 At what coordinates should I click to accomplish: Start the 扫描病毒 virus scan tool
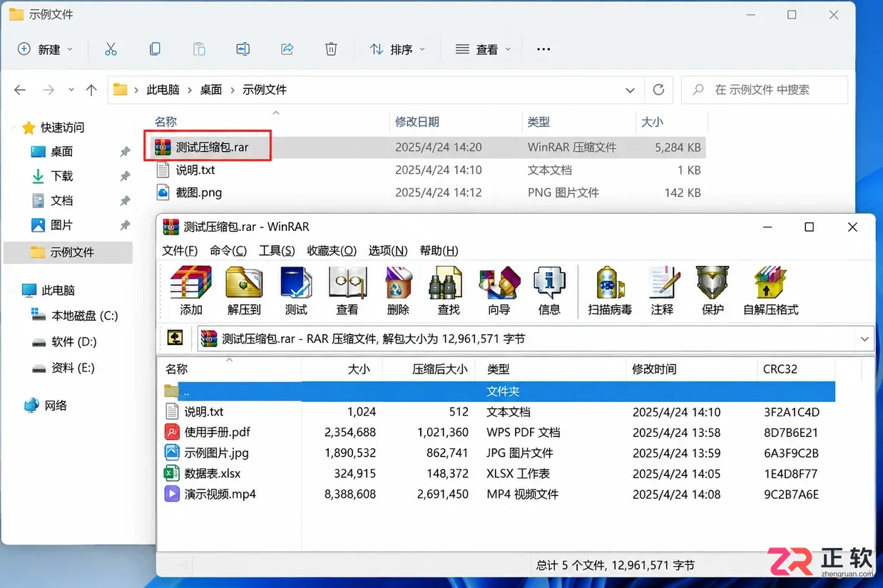click(x=610, y=290)
